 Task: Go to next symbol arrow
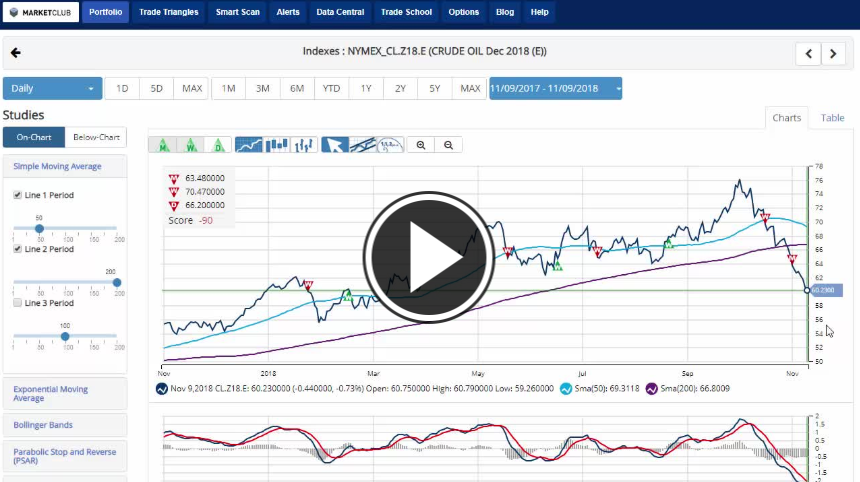[833, 54]
